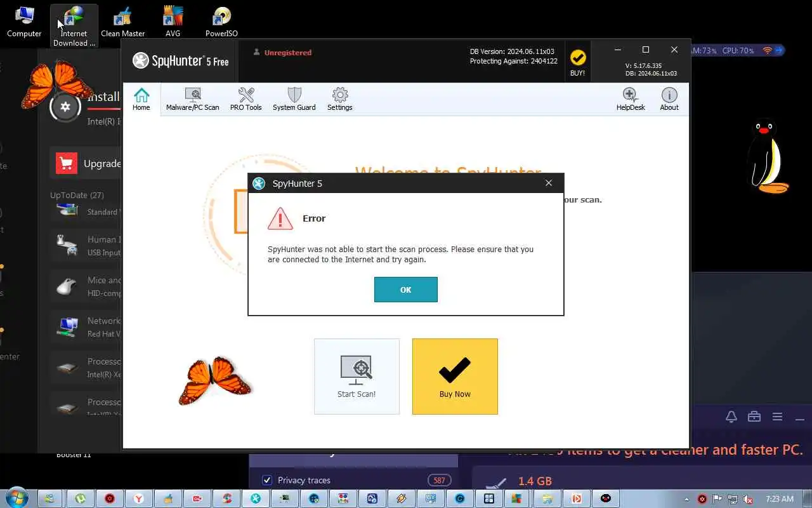Click the 587 count badge

439,480
